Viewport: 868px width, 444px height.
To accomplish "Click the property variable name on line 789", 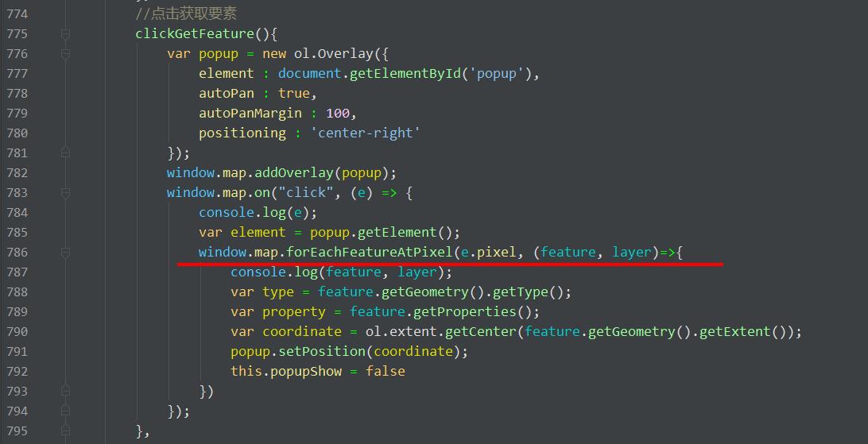I will point(294,312).
